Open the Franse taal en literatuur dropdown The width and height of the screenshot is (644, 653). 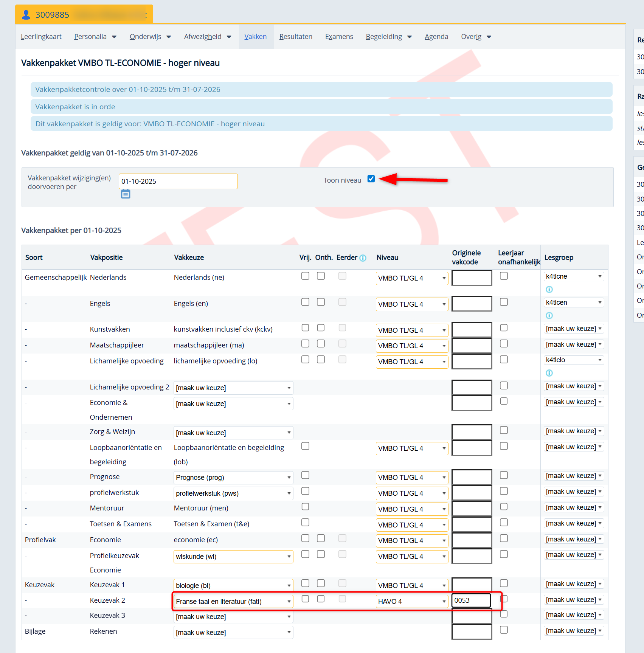click(x=233, y=601)
